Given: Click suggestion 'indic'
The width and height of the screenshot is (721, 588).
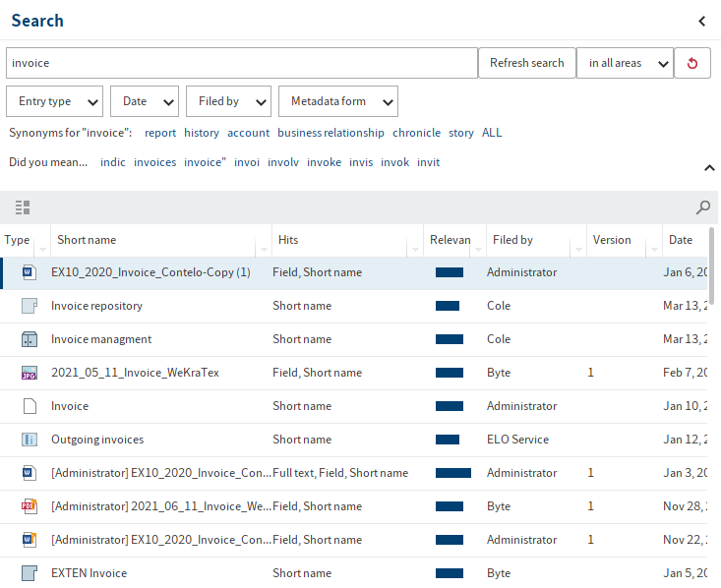Looking at the screenshot, I should (113, 162).
